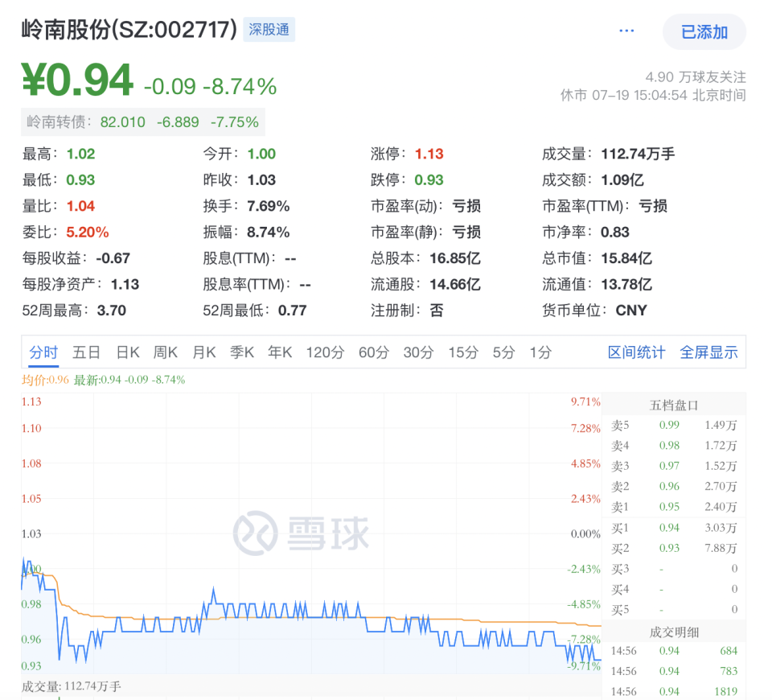
Task: Click the 货币单位 CNY value
Action: 631,311
